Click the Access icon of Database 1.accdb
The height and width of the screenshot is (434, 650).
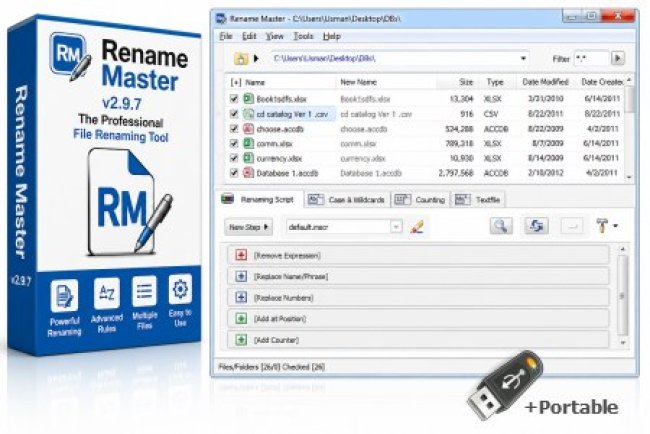[248, 173]
